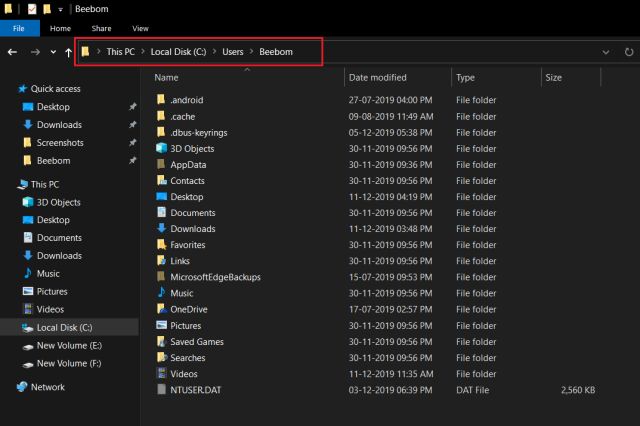The image size is (640, 426).
Task: Switch to the View ribbon tab
Action: (x=140, y=28)
